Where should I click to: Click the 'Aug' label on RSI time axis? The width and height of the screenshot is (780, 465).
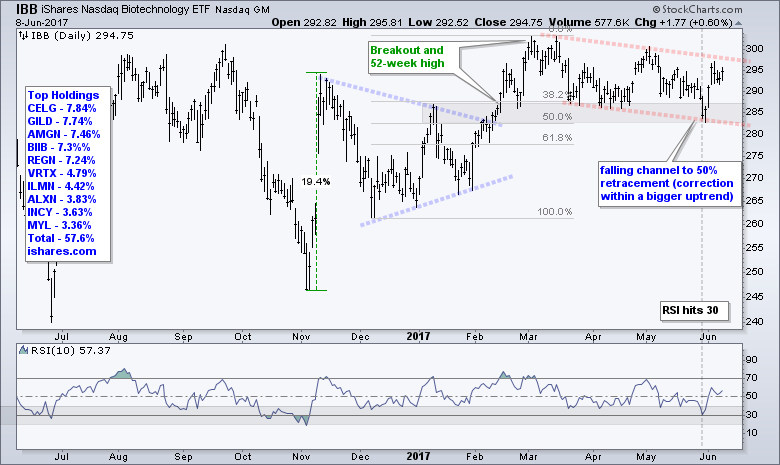(118, 456)
